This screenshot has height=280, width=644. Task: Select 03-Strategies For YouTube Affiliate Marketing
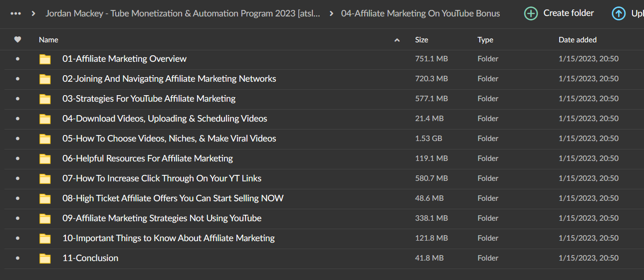click(149, 99)
